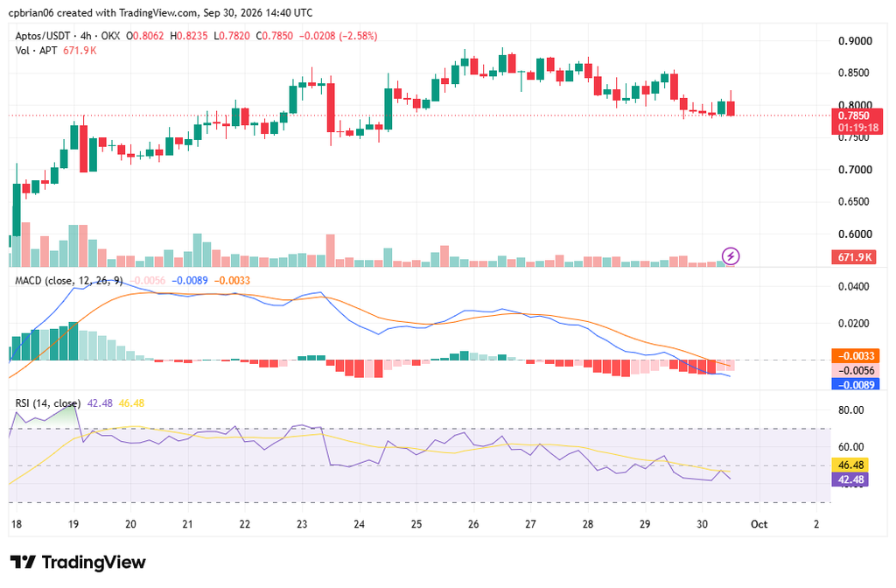Click the red 671.9K volume axis tag

pyautogui.click(x=854, y=257)
